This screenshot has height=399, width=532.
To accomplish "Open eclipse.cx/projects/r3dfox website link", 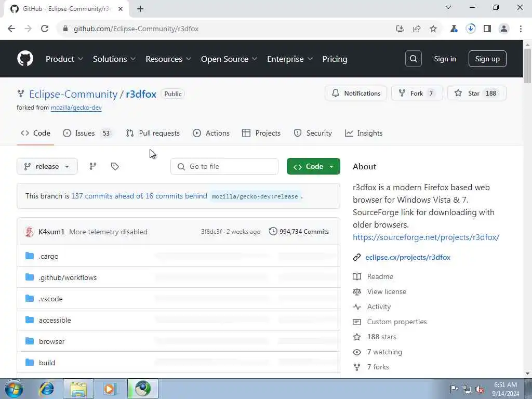I will coord(408,257).
